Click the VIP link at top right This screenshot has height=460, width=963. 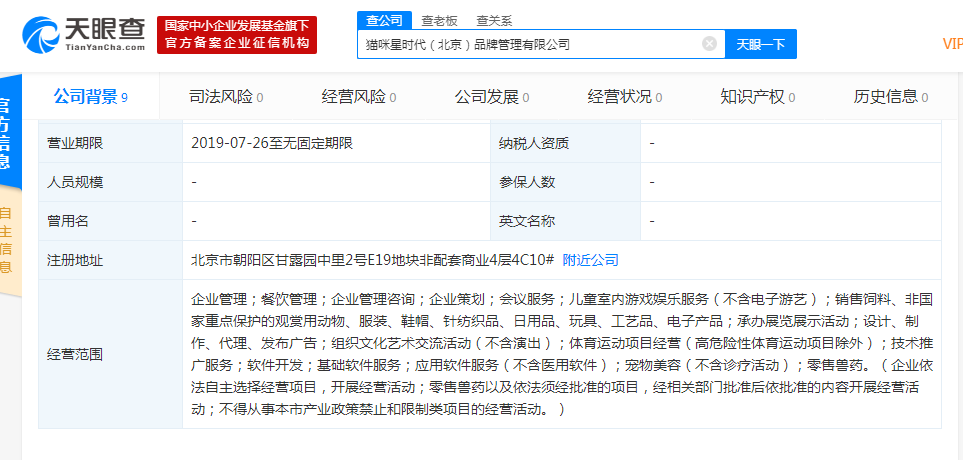click(x=953, y=44)
